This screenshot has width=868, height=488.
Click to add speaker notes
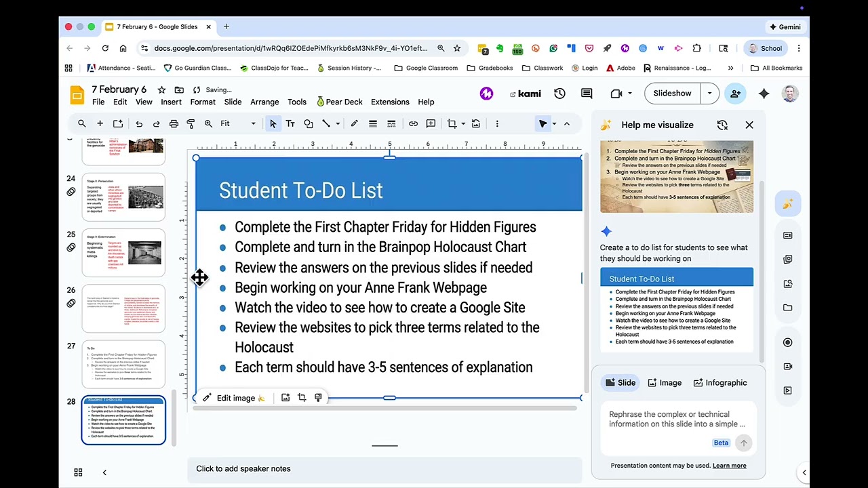pyautogui.click(x=384, y=469)
